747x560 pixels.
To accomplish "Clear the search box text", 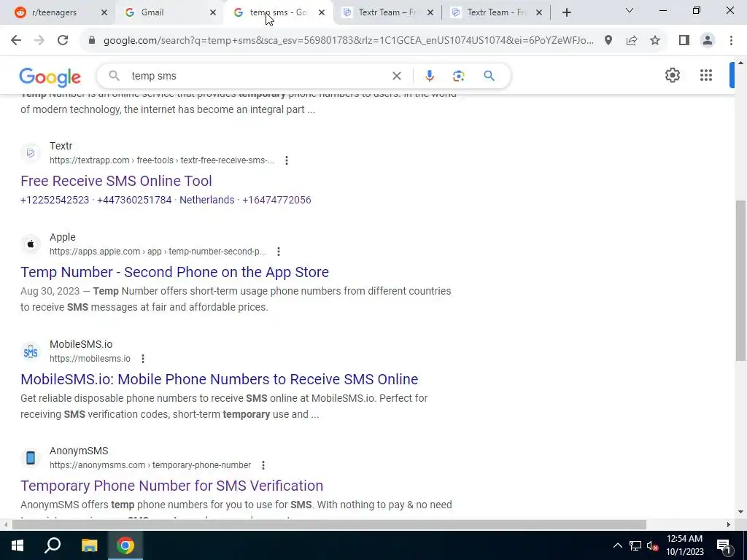I will 396,76.
